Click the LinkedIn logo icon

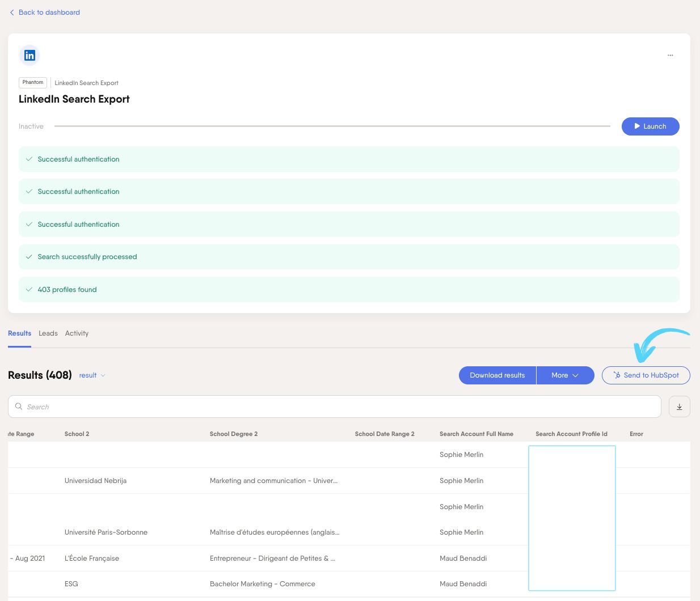29,56
